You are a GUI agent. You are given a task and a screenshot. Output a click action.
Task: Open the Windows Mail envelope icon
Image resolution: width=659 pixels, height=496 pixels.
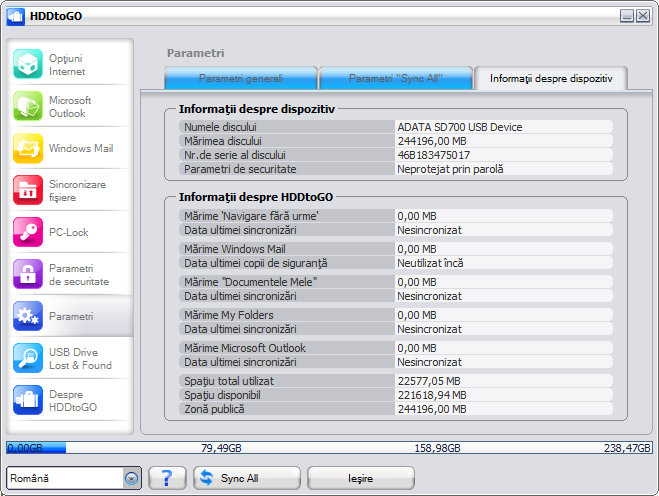point(28,148)
